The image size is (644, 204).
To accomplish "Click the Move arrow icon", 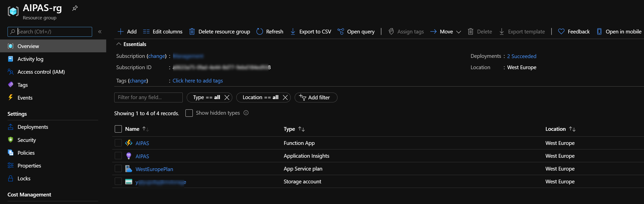I will 433,32.
